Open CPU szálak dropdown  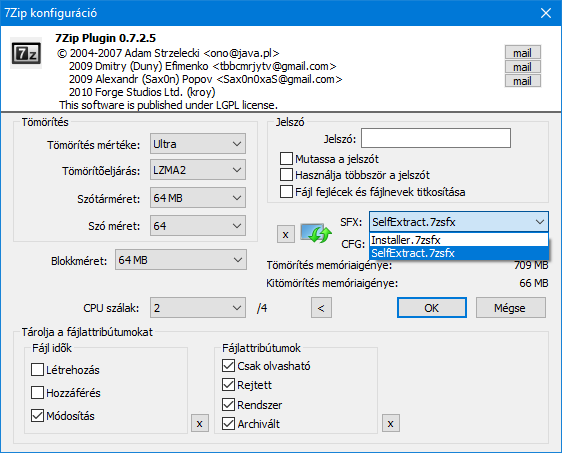tap(198, 307)
